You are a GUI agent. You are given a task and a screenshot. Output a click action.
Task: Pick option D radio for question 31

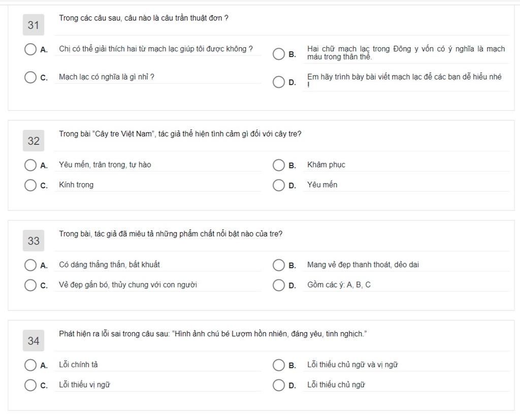coord(279,82)
